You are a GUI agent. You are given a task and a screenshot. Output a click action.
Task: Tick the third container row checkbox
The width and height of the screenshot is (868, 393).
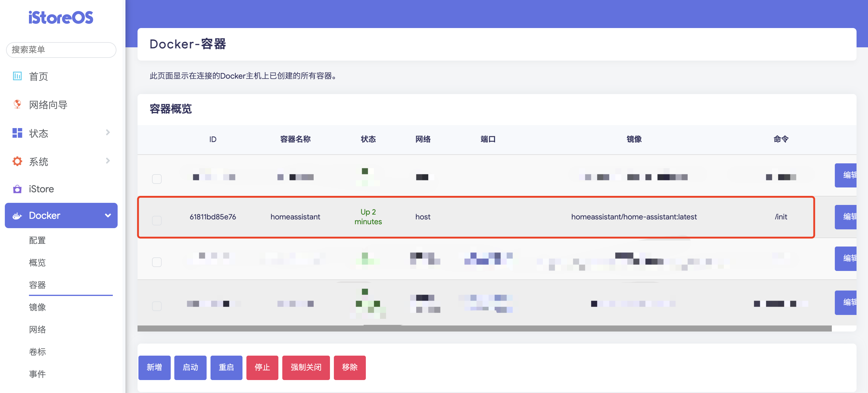coord(157,262)
